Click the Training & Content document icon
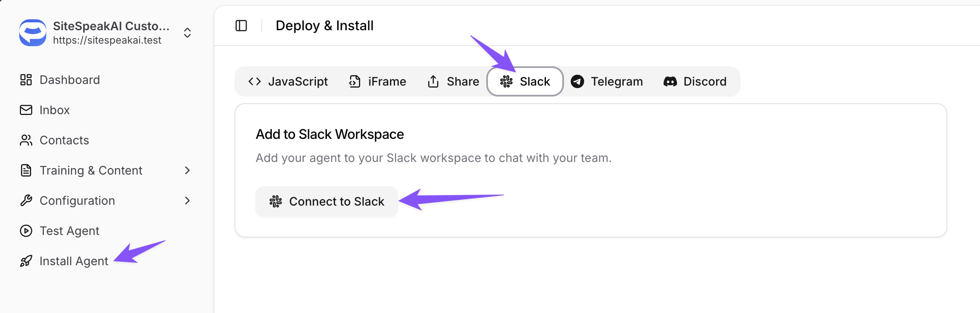Image resolution: width=980 pixels, height=313 pixels. (26, 170)
